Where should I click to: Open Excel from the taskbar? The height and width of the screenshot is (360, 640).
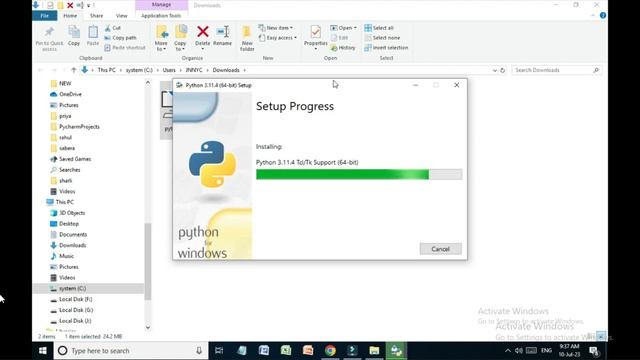[286, 351]
